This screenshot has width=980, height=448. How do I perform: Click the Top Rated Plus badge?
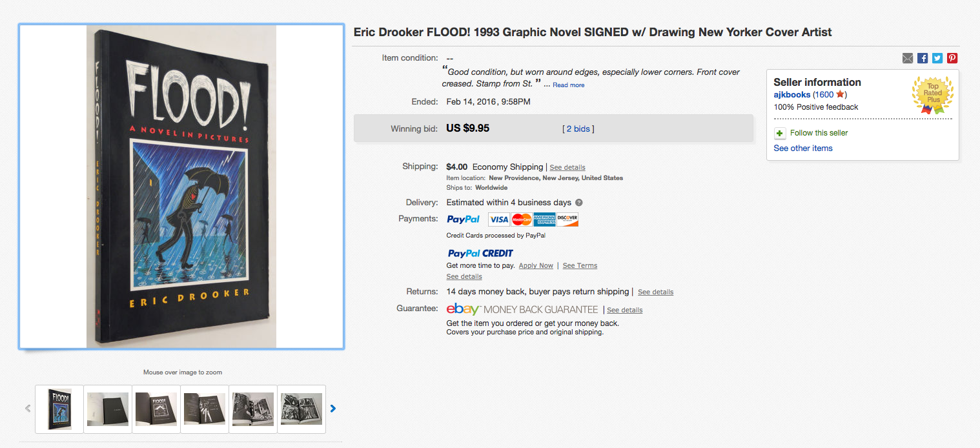pos(933,95)
